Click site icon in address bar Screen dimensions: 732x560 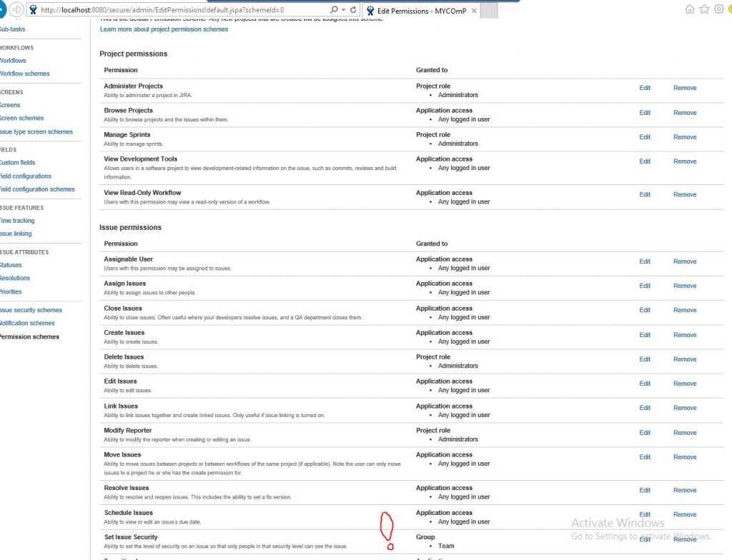click(33, 10)
